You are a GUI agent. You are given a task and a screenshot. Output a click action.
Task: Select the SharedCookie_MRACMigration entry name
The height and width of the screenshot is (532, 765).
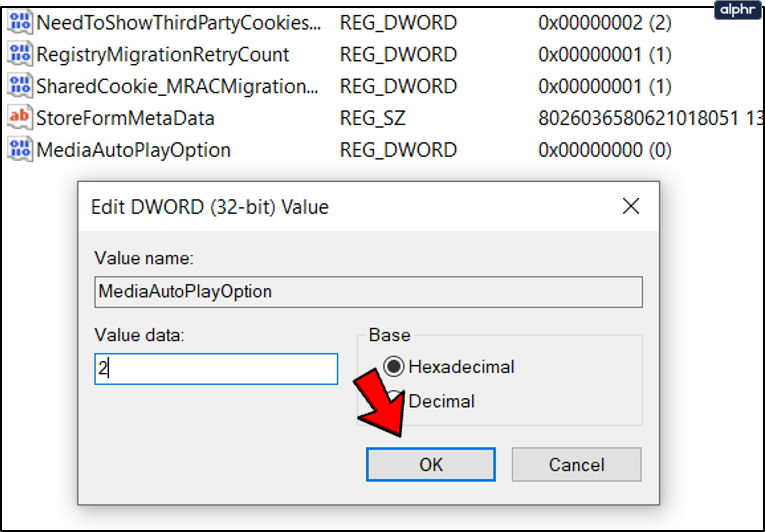179,86
